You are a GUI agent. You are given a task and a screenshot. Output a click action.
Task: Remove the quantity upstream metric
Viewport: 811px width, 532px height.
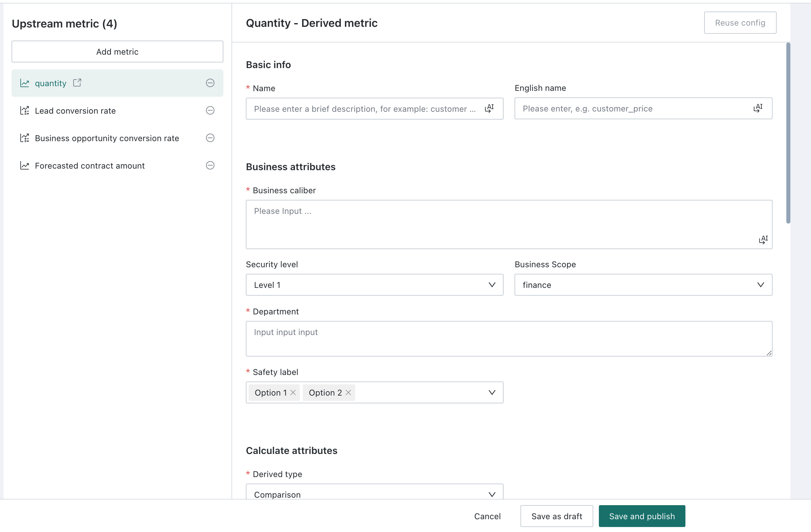click(210, 83)
